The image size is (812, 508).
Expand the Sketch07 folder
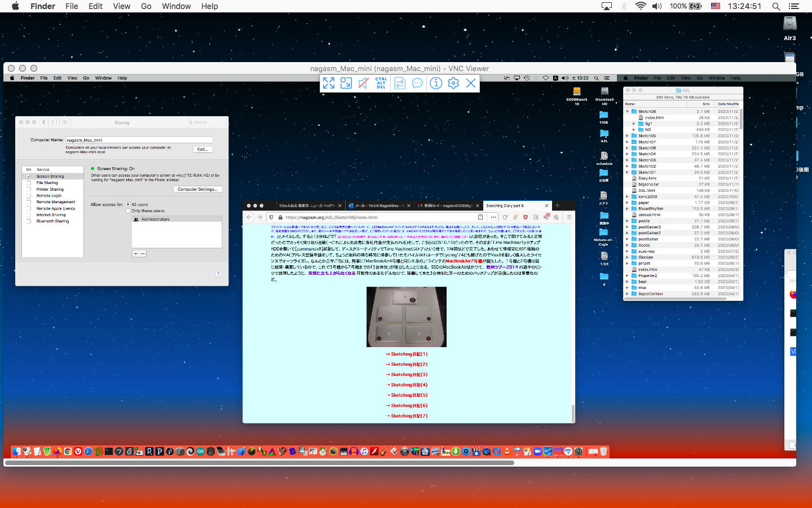tap(627, 142)
